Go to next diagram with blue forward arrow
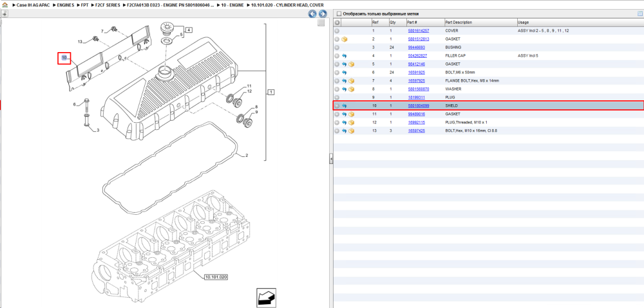Screen dimensions: 644x308 323,14
